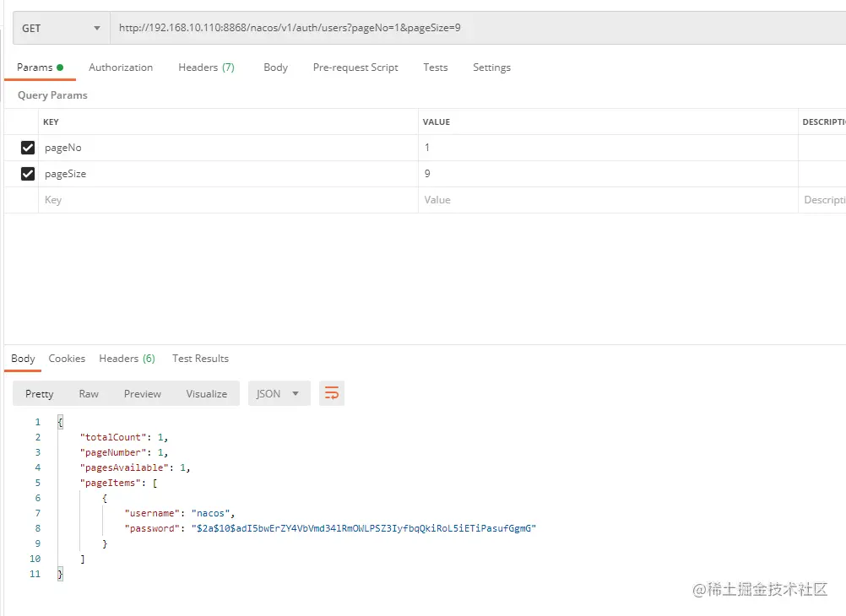Open the Authorization tab

[121, 68]
